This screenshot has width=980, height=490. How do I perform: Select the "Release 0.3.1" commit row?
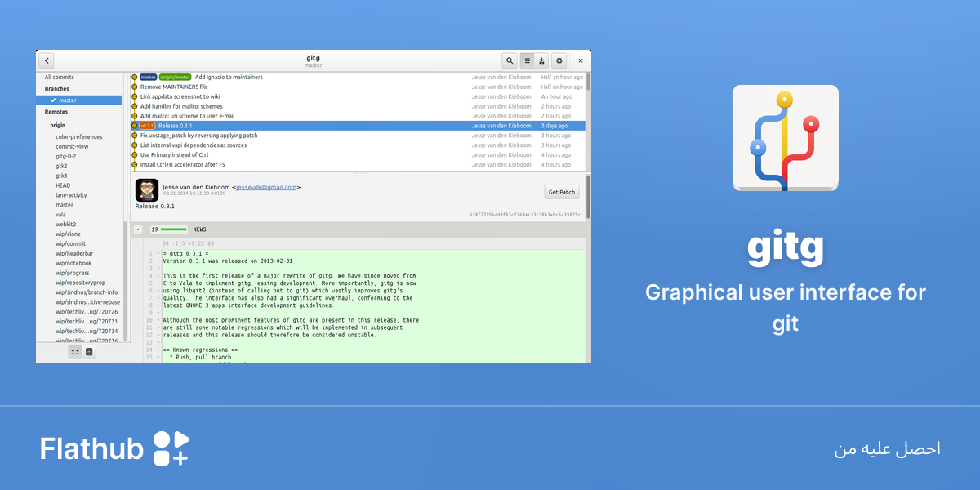358,126
